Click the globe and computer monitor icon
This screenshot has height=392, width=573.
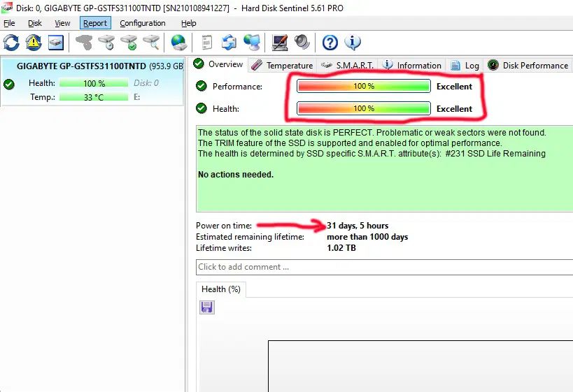(x=252, y=43)
